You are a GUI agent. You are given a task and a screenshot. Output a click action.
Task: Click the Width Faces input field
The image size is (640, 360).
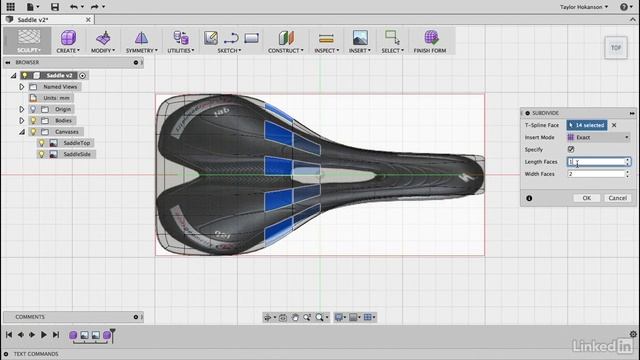click(599, 174)
